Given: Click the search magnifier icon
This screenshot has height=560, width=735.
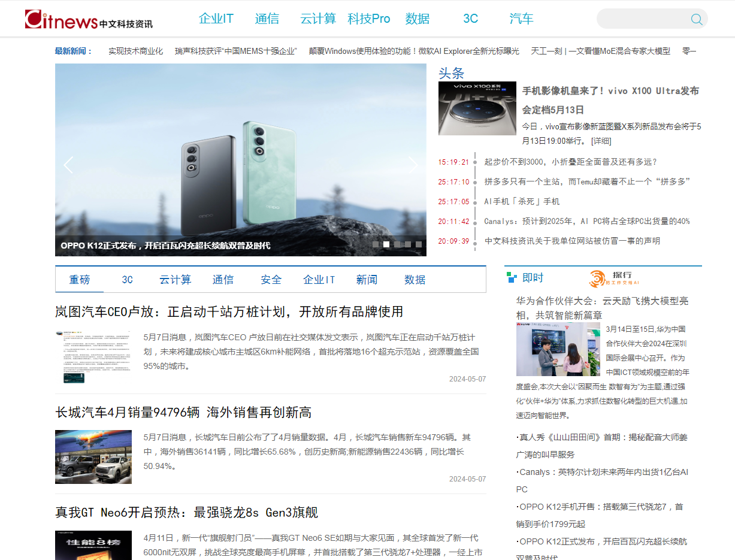Looking at the screenshot, I should (697, 19).
